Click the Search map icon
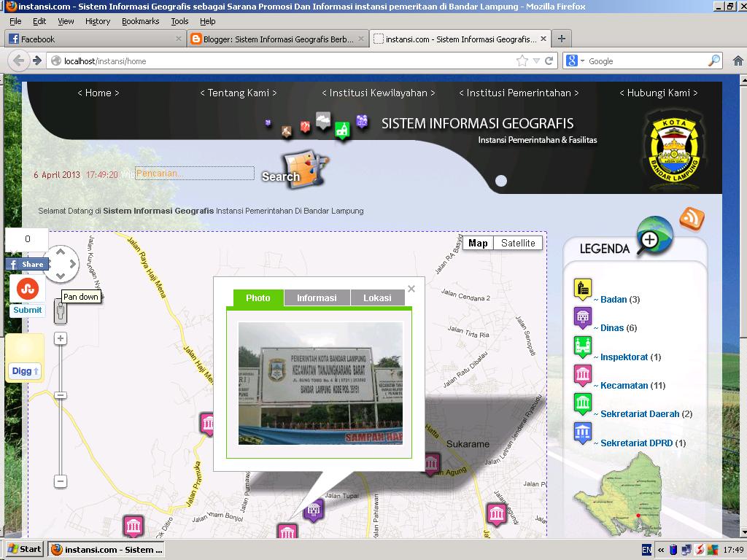Viewport: 747px width, 560px height. pyautogui.click(x=302, y=169)
